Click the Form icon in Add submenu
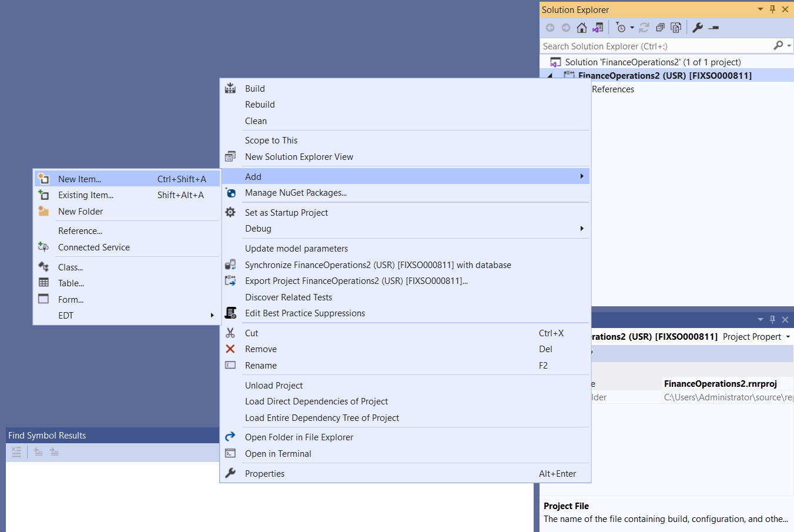This screenshot has height=532, width=794. [x=43, y=299]
